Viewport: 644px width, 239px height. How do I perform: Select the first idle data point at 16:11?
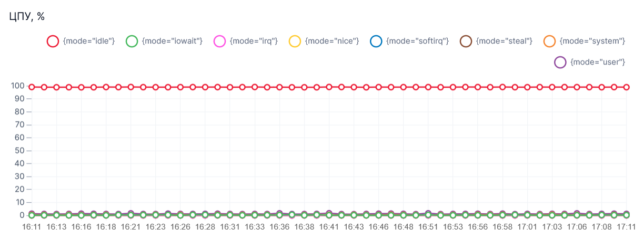coord(32,87)
